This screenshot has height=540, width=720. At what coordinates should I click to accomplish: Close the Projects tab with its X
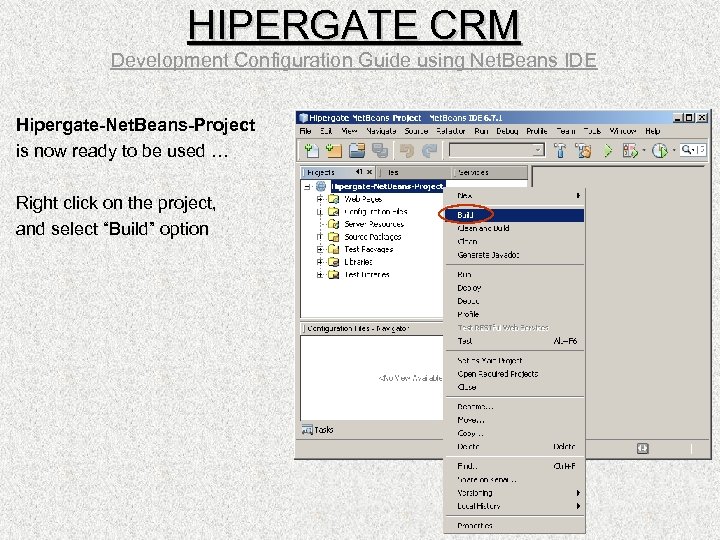click(x=369, y=172)
